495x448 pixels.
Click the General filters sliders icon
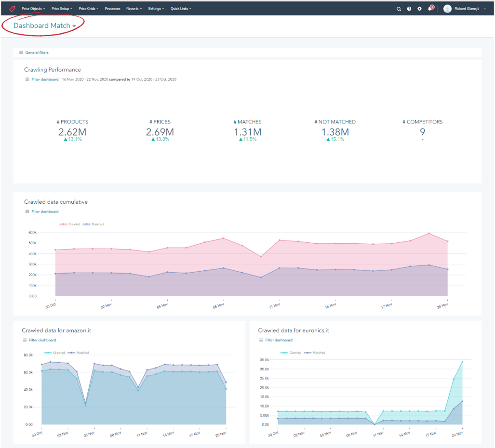[21, 53]
